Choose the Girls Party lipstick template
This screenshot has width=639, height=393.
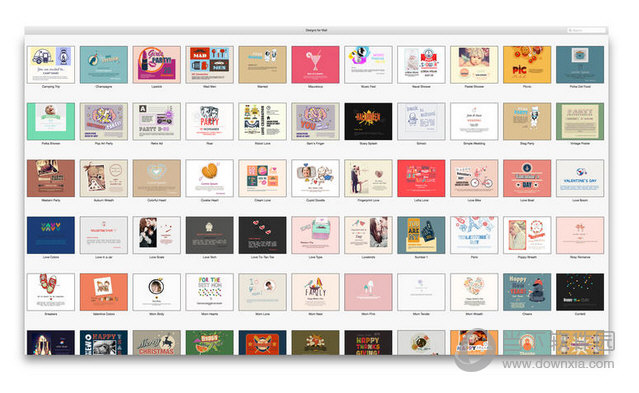click(x=156, y=65)
